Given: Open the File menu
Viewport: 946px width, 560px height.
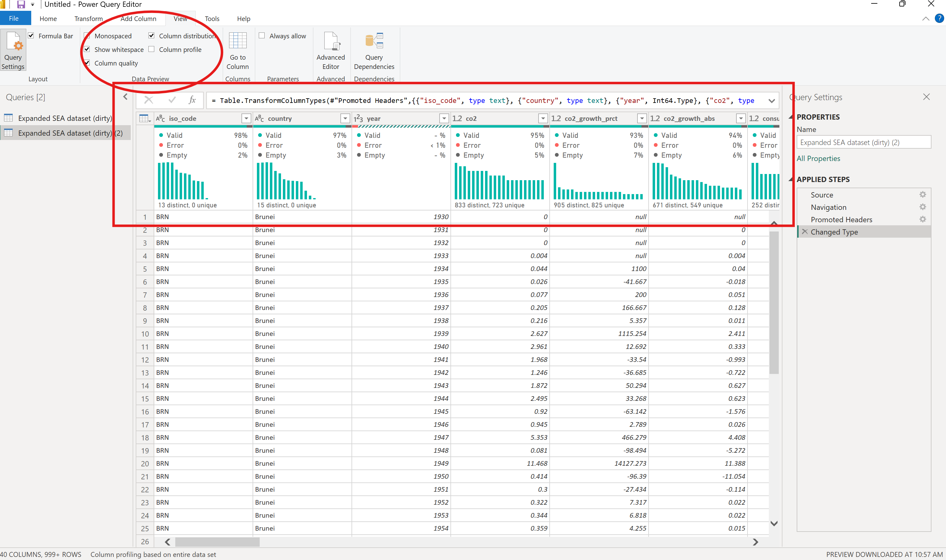Looking at the screenshot, I should [x=14, y=19].
